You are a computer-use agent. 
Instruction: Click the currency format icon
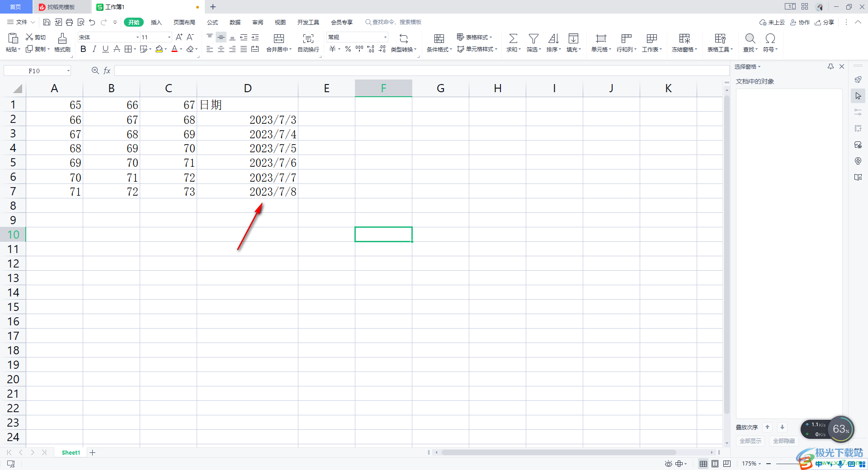tap(332, 49)
